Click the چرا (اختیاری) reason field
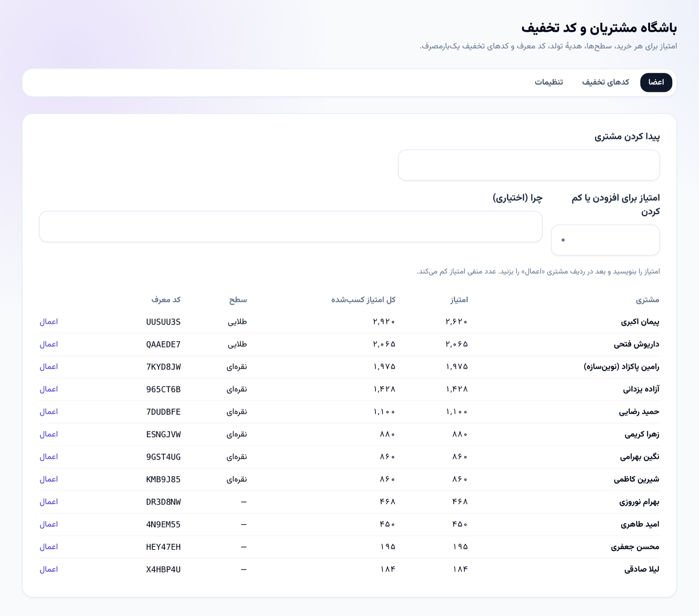Image resolution: width=699 pixels, height=616 pixels. (x=291, y=226)
